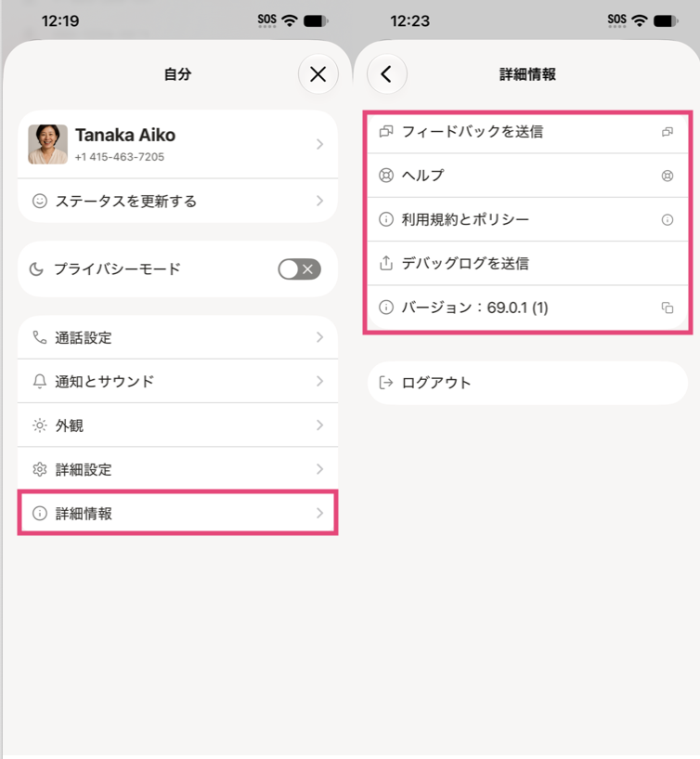Go back from 詳細情報 screen
The width and height of the screenshot is (700, 759).
[386, 74]
